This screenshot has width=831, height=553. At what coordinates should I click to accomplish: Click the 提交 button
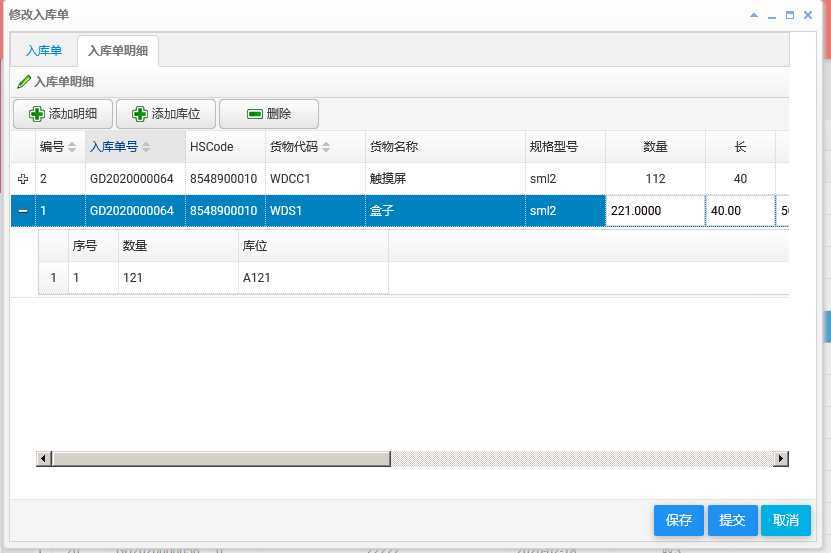pos(732,520)
